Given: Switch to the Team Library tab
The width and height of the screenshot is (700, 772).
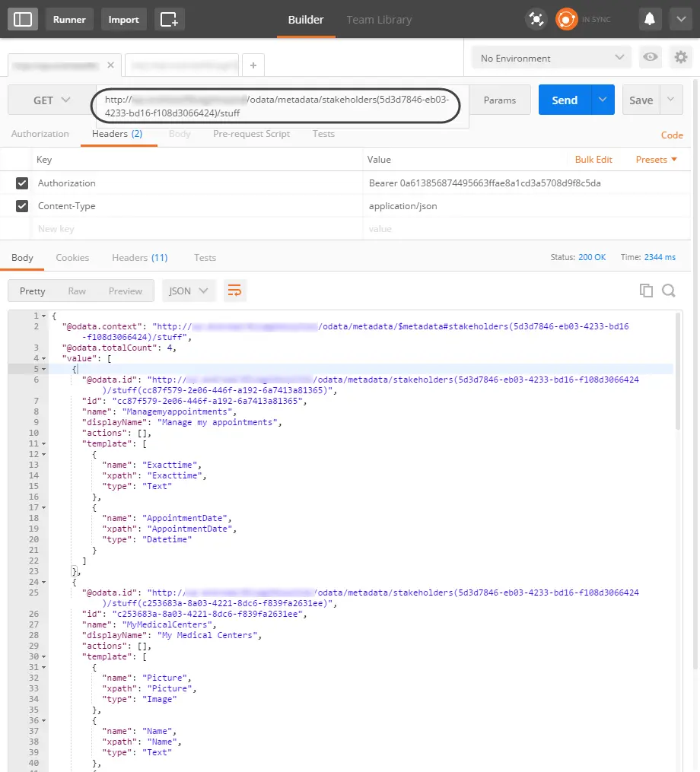Looking at the screenshot, I should click(379, 20).
